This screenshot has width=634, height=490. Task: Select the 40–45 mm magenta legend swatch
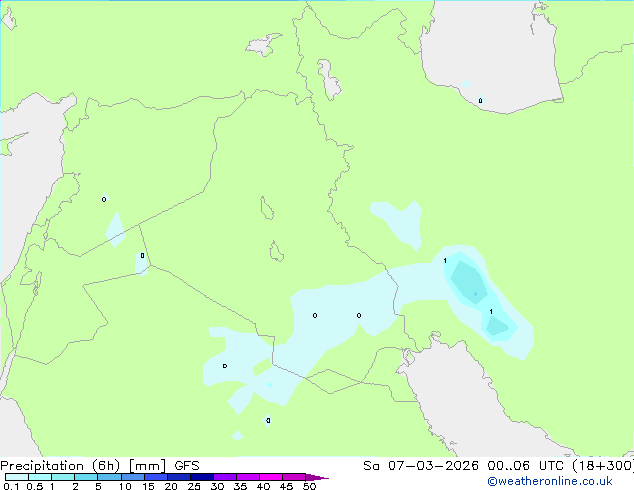coord(271,477)
